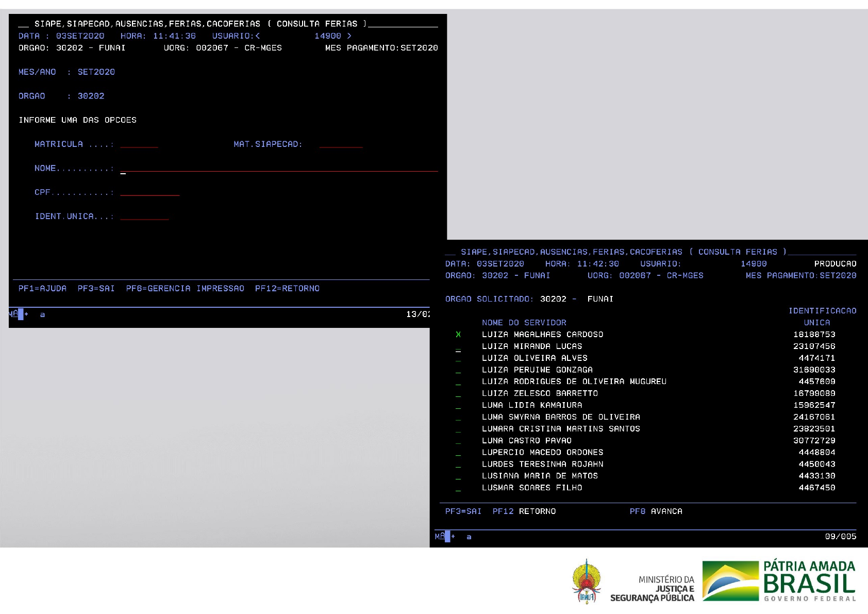The image size is (868, 614).
Task: Click the MATRICULA input field
Action: point(139,144)
